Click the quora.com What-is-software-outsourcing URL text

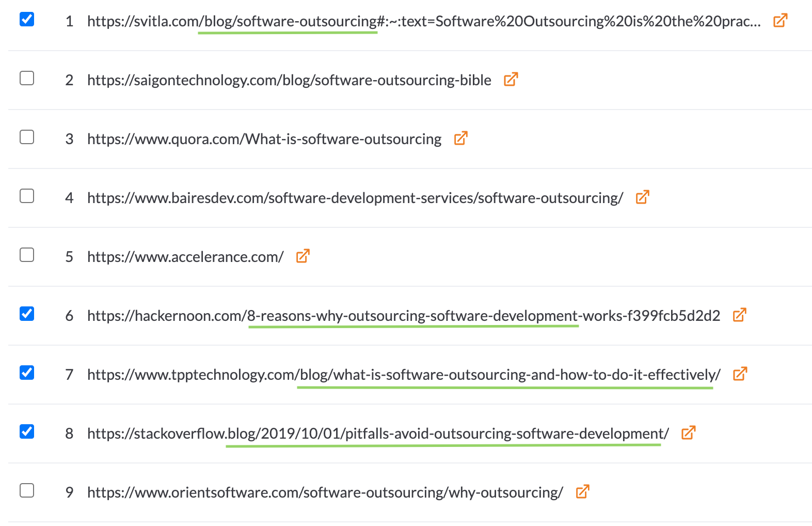click(x=264, y=139)
